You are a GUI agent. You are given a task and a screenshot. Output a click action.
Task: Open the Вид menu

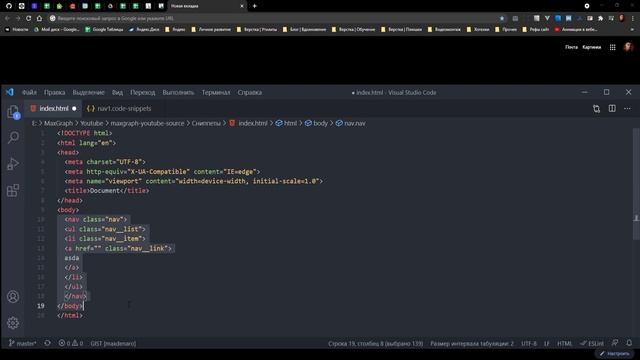point(117,93)
